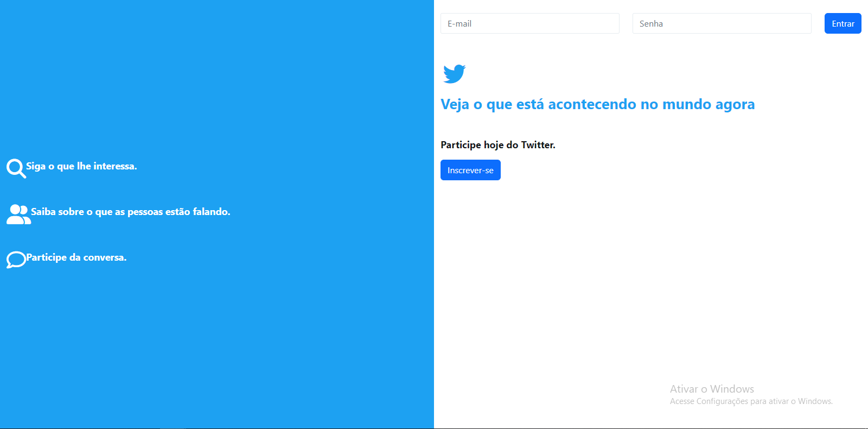The width and height of the screenshot is (868, 429).
Task: Select the heading "Veja o que está acontecendo no mundo agora"
Action: click(x=597, y=104)
